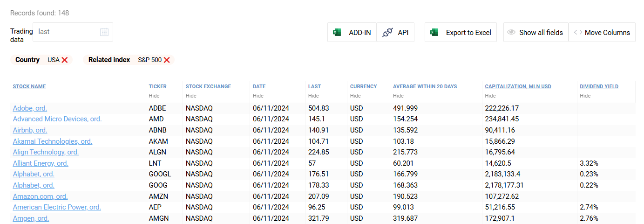
Task: Click the Average within 20 days header
Action: click(x=425, y=86)
